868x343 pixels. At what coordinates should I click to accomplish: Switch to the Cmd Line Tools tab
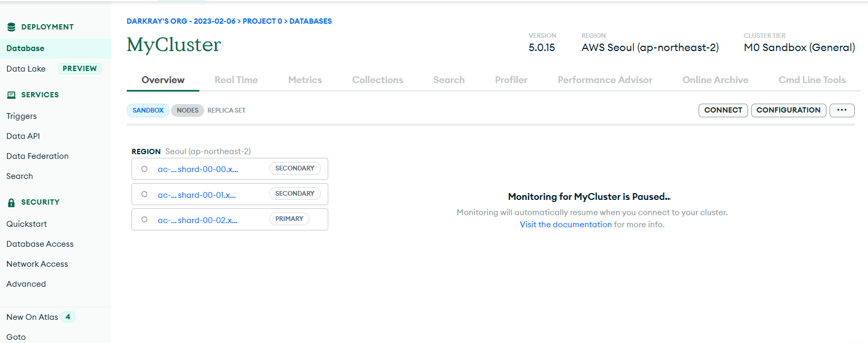pos(812,80)
